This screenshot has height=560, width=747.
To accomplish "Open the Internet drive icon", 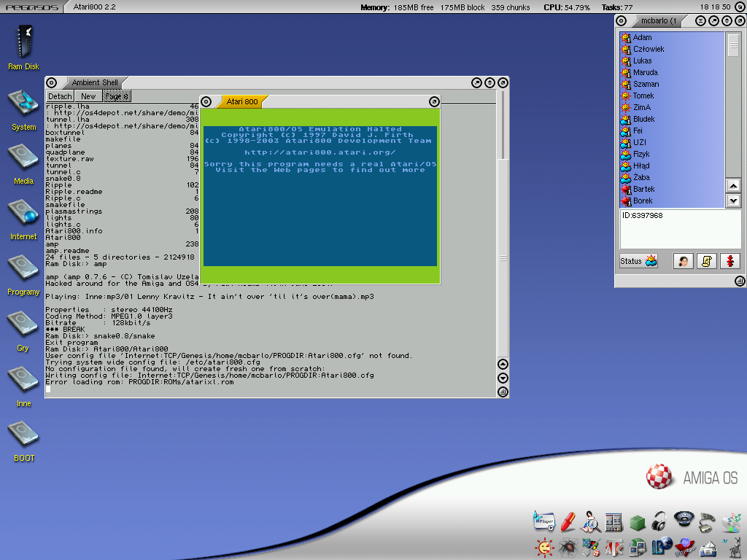I will pos(23,212).
